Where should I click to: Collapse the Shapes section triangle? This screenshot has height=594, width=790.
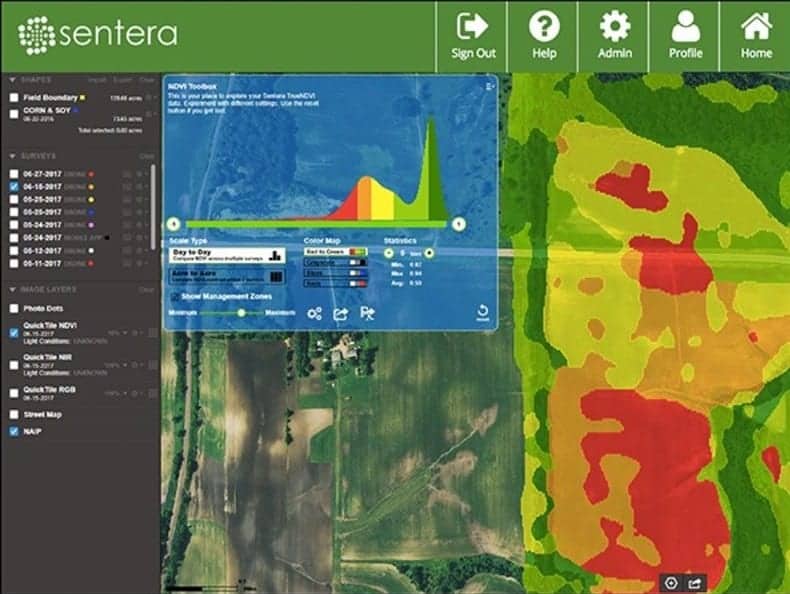13,80
